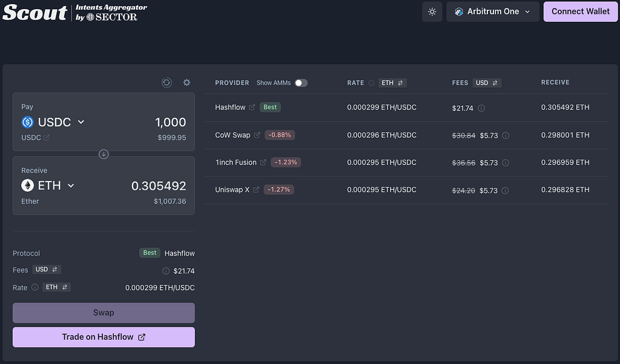Toggle the Fees USD unit in summary panel
The width and height of the screenshot is (620, 364).
[x=47, y=269]
